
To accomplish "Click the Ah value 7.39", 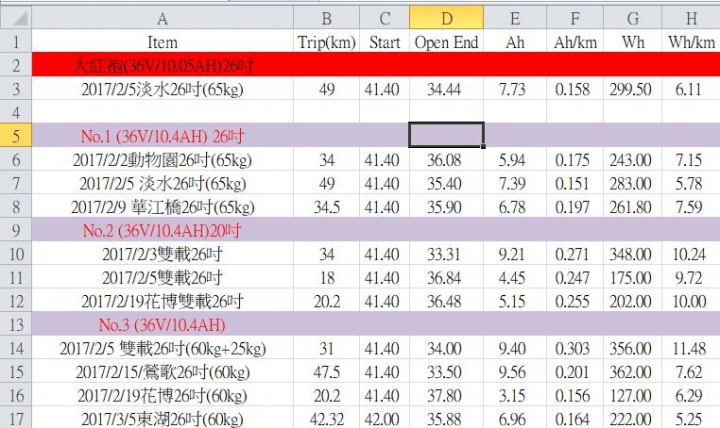I will click(x=515, y=183).
